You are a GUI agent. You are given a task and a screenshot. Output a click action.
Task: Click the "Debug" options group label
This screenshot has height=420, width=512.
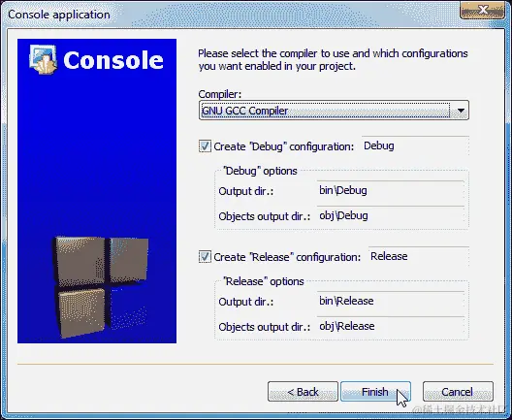pos(260,171)
